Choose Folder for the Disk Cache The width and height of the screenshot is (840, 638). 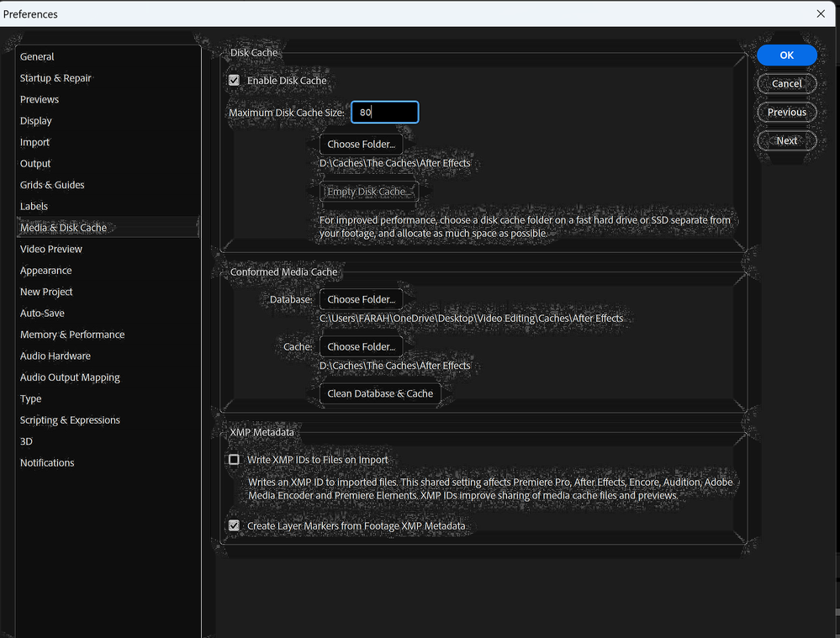(361, 144)
